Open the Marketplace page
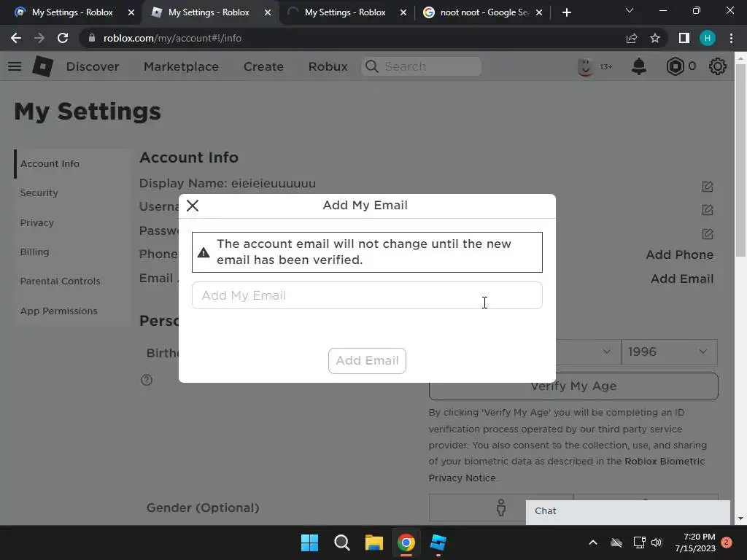The width and height of the screenshot is (747, 560). (181, 66)
